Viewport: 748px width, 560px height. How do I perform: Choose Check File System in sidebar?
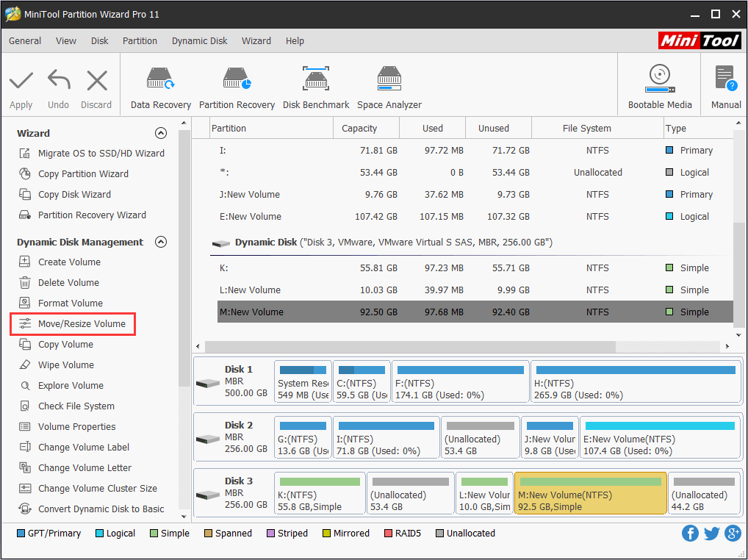point(66,406)
